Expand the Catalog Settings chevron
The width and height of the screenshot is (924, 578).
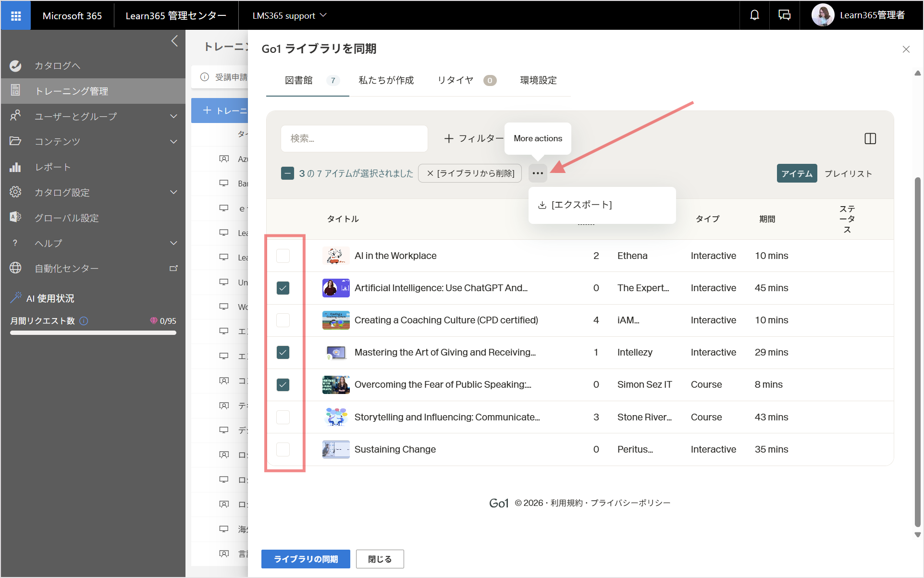[173, 192]
